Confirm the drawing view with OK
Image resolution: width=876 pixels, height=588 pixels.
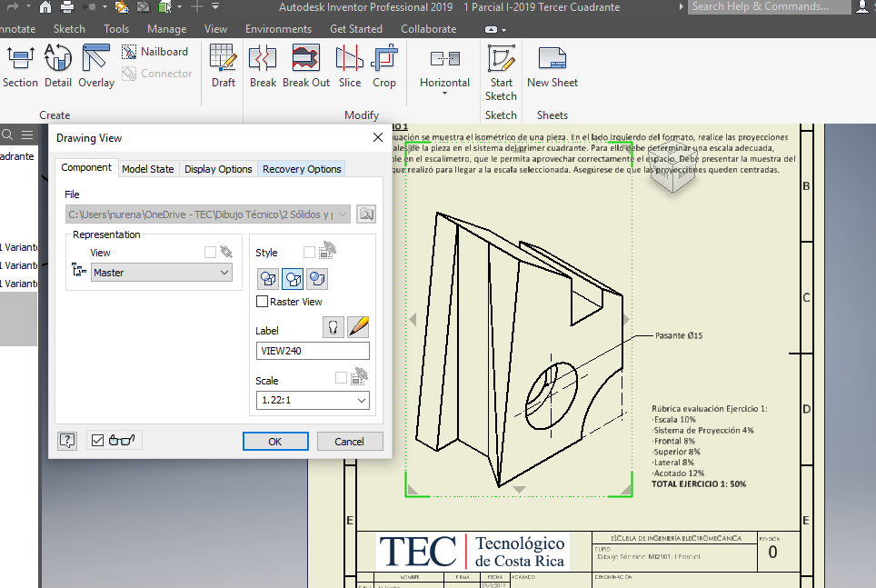pyautogui.click(x=274, y=441)
